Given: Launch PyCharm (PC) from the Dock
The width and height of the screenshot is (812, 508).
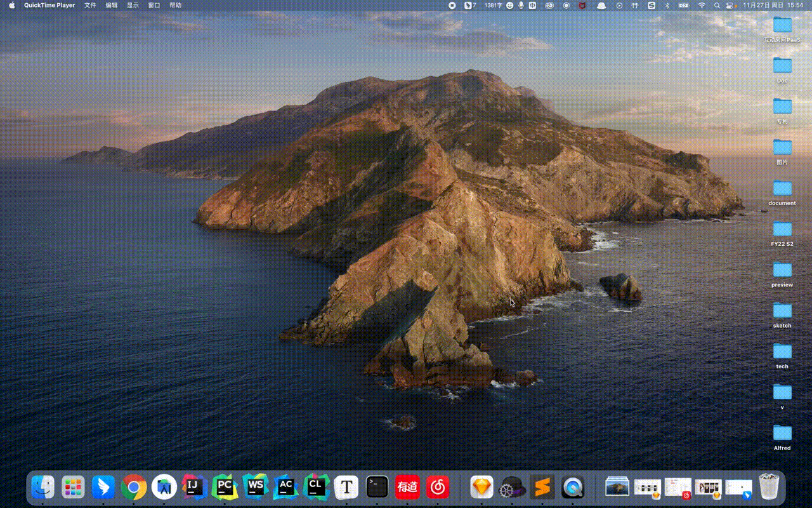Looking at the screenshot, I should pyautogui.click(x=225, y=487).
